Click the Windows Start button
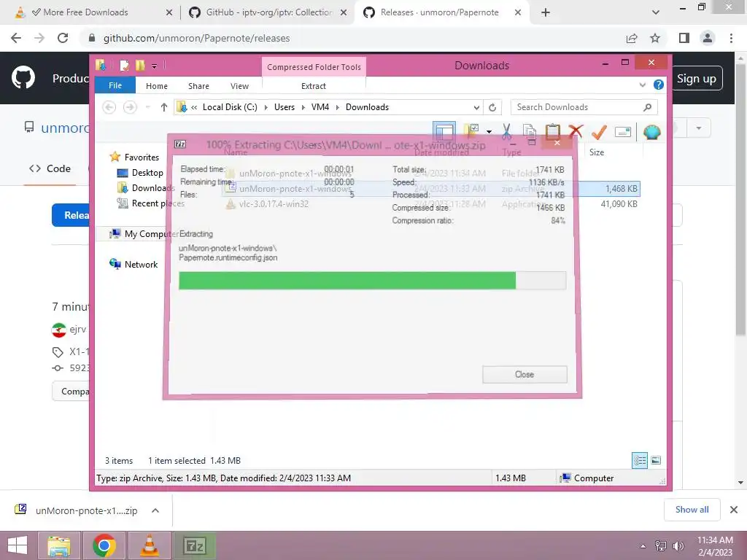This screenshot has width=747, height=560. pos(18,545)
